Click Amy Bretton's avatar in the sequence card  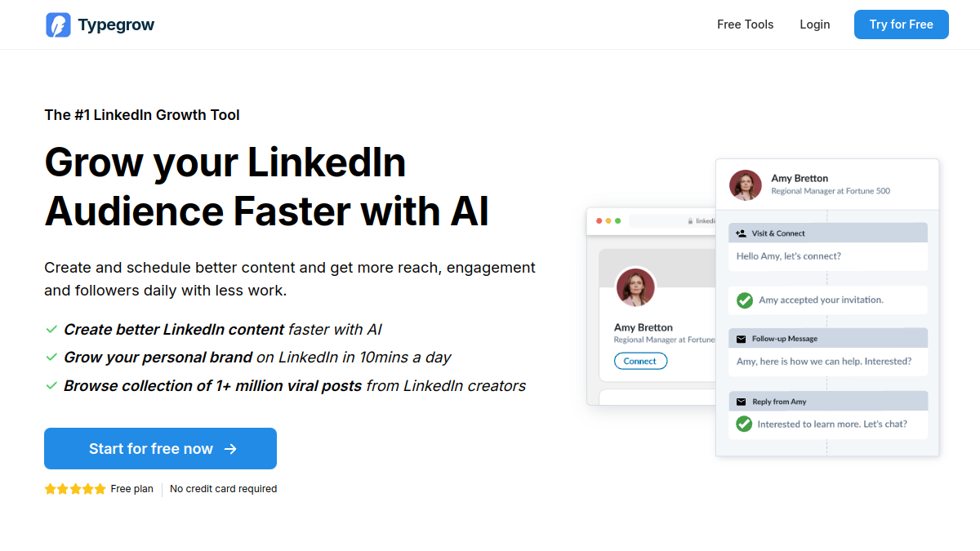point(746,185)
